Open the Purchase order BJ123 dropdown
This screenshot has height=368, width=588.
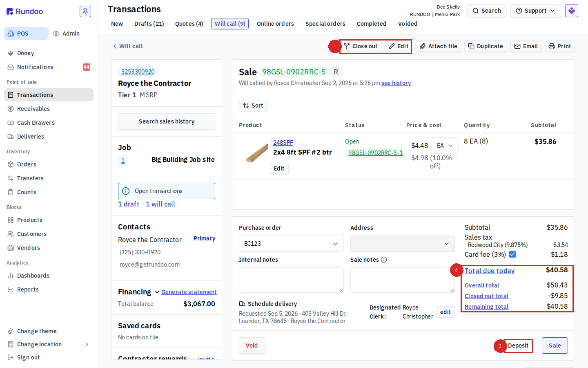(x=291, y=244)
